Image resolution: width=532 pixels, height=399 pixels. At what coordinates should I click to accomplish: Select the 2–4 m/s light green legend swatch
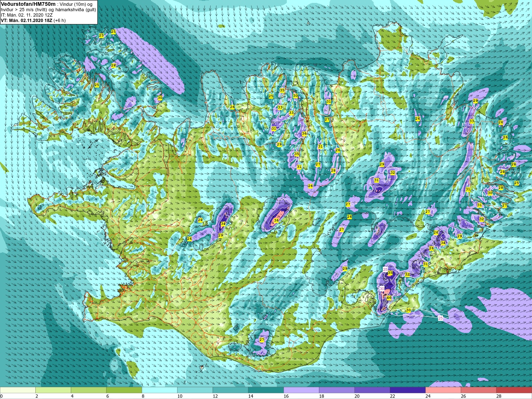click(x=53, y=390)
